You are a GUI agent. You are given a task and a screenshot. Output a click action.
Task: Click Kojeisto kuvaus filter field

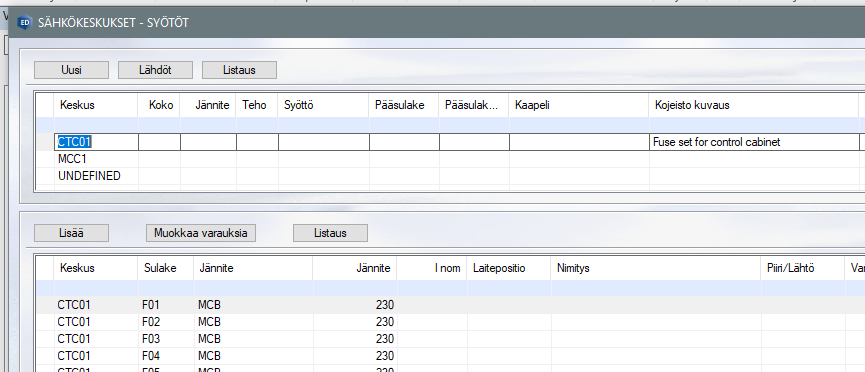click(x=754, y=125)
